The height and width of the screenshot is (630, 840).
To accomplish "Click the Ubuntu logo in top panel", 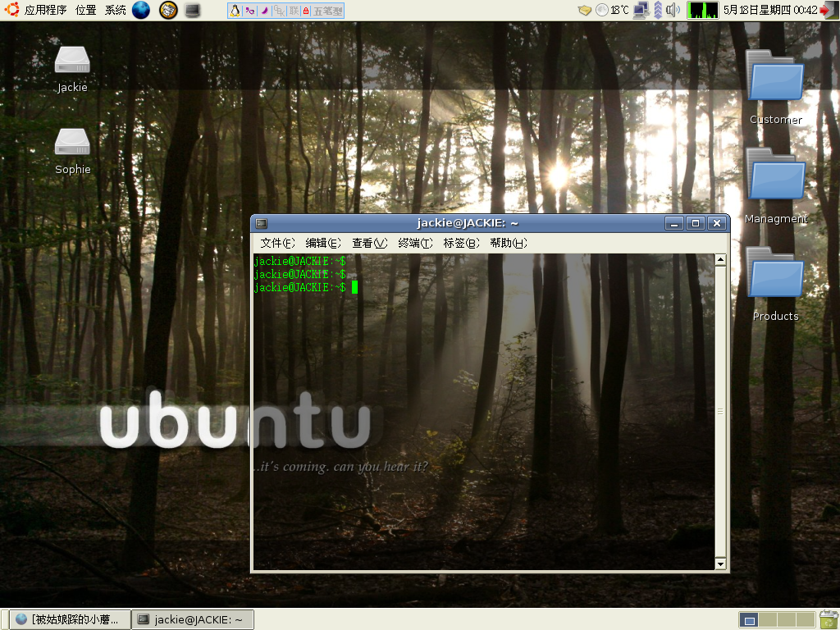I will click(x=11, y=10).
